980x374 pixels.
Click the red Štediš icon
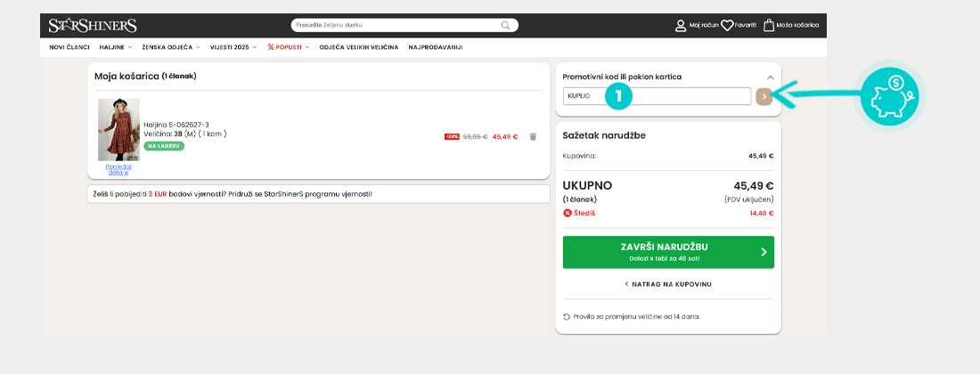click(x=568, y=213)
